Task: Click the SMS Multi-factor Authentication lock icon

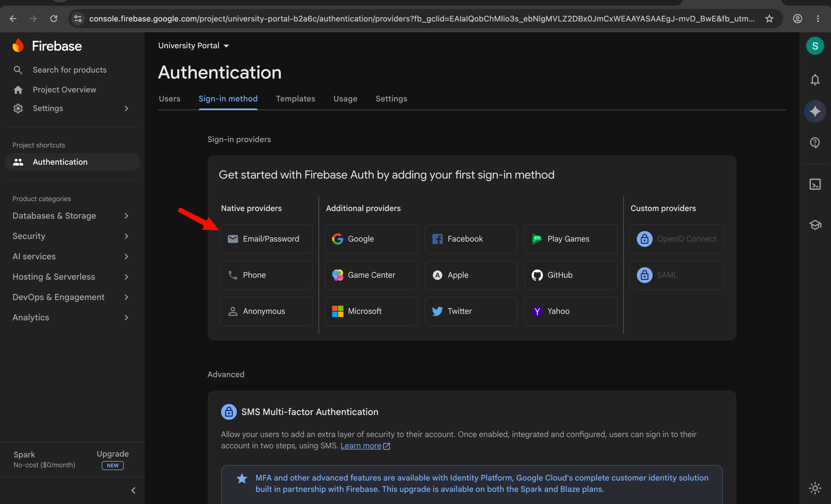Action: pyautogui.click(x=229, y=412)
